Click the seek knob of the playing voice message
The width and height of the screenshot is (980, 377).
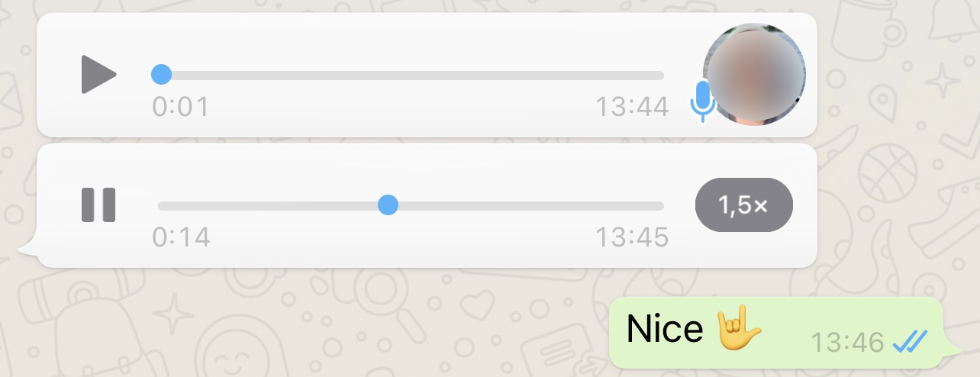click(x=388, y=205)
